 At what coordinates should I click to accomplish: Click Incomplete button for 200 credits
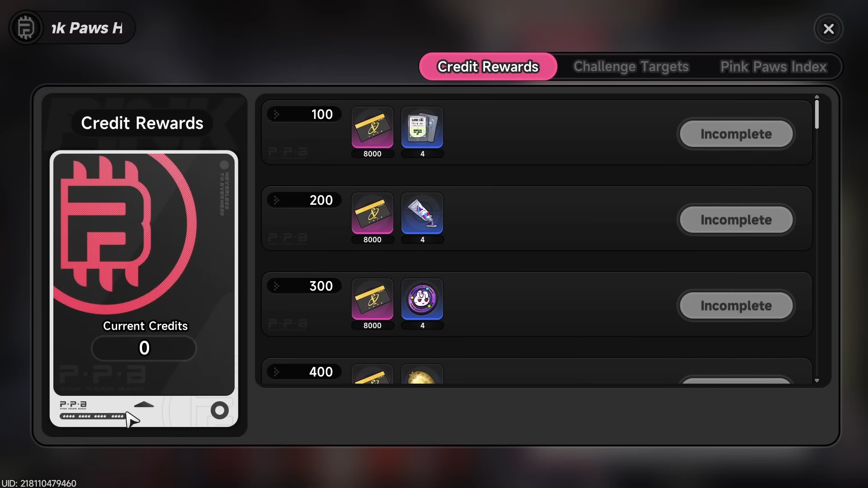click(736, 220)
